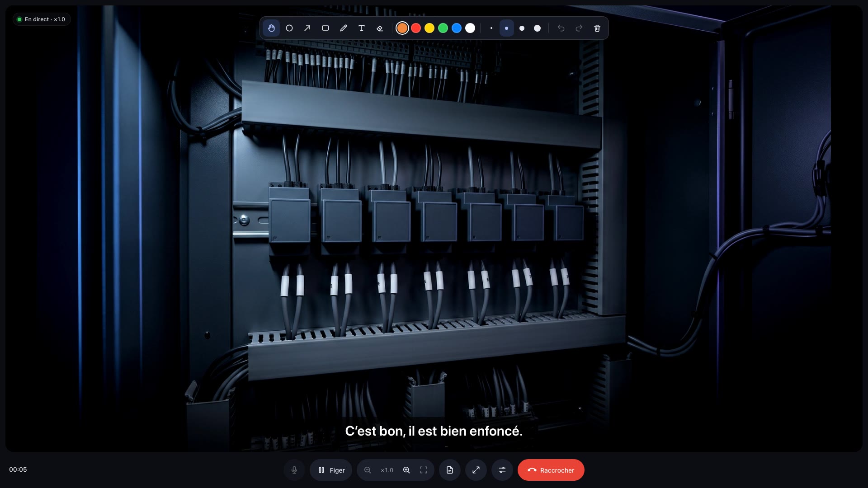Screen dimensions: 868x488
Task: Select the freehand pencil tool
Action: (x=344, y=28)
